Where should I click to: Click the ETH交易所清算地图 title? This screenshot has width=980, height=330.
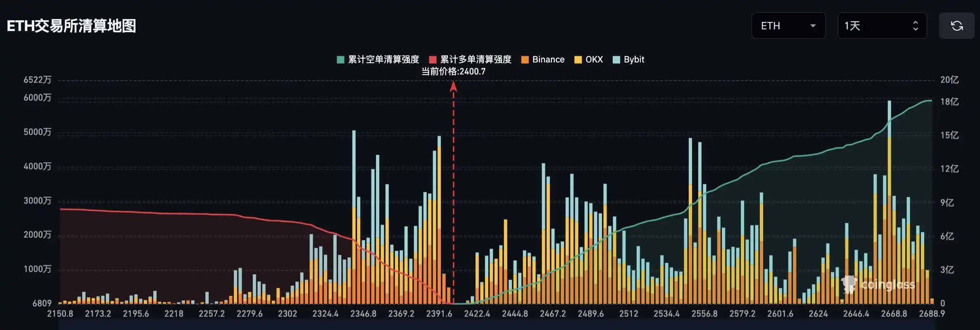click(71, 26)
